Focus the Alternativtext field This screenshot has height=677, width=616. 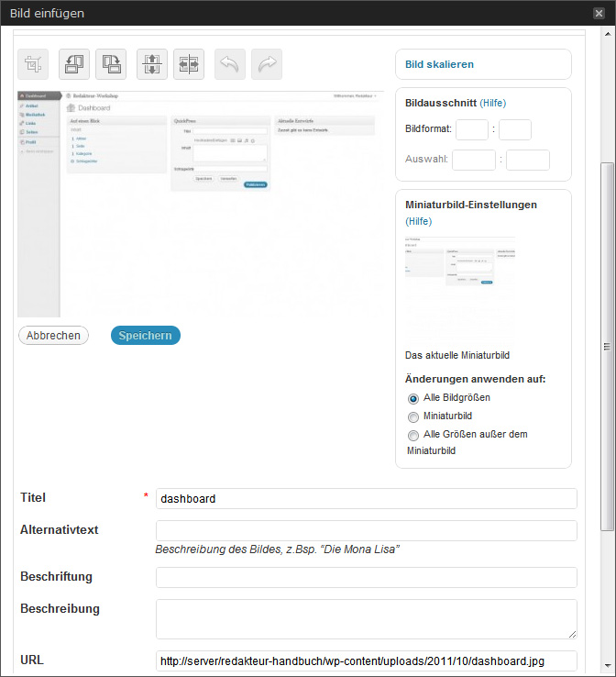click(x=366, y=530)
